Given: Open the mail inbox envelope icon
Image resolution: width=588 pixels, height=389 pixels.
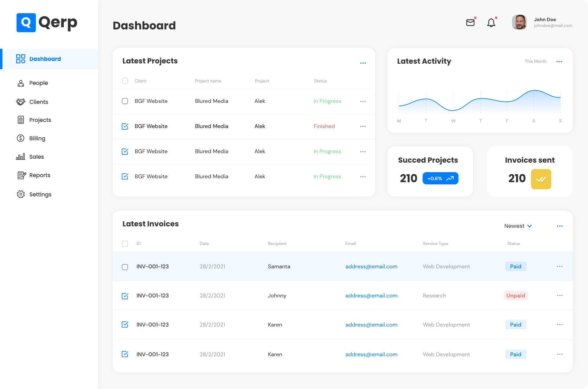Looking at the screenshot, I should tap(470, 22).
